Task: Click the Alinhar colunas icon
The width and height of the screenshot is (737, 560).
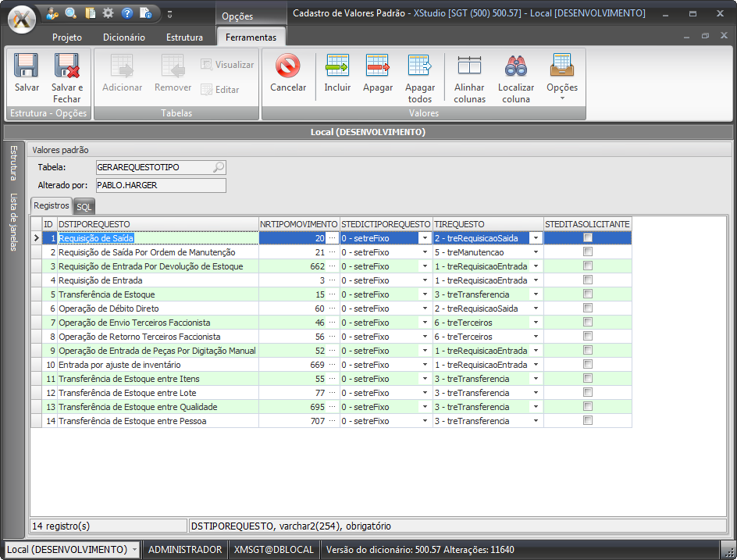Action: 469,66
